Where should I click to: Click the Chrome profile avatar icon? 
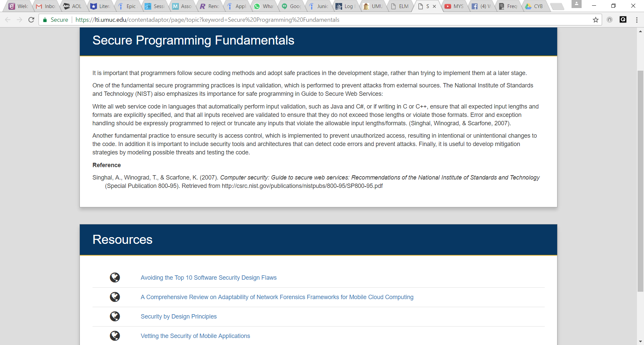point(576,4)
